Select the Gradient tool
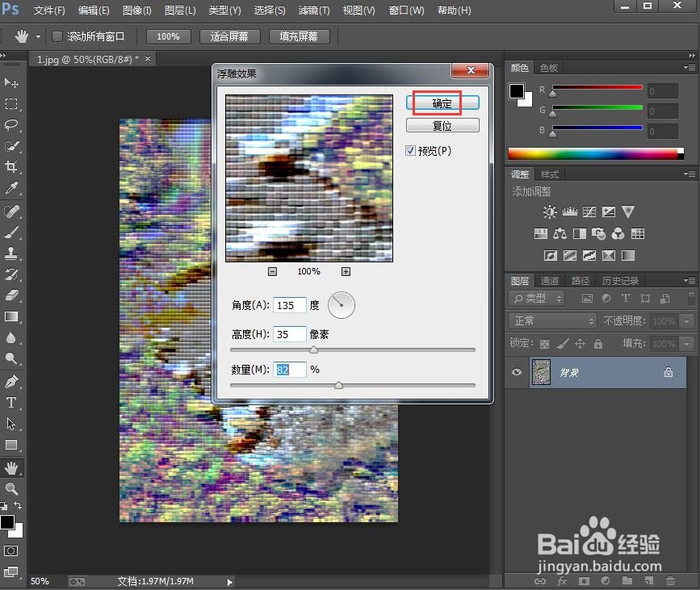The image size is (700, 590). (11, 316)
